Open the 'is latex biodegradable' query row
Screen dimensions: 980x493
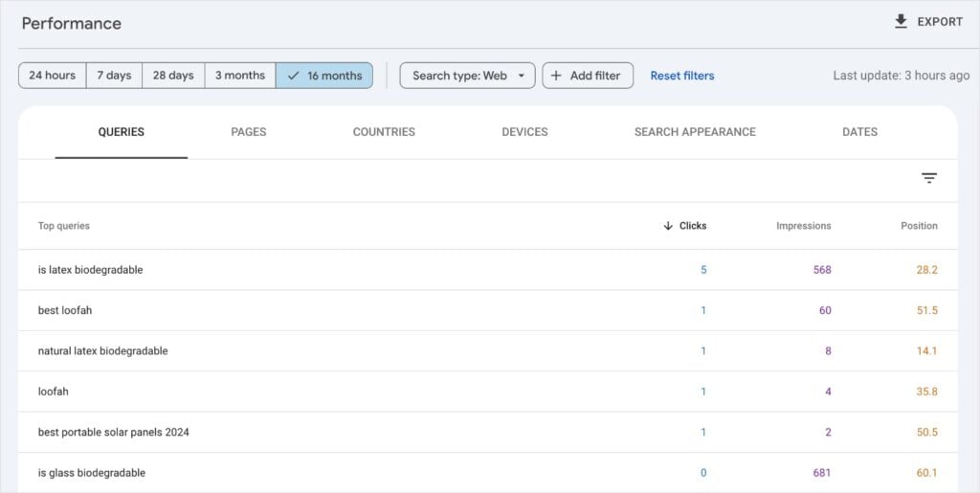91,270
